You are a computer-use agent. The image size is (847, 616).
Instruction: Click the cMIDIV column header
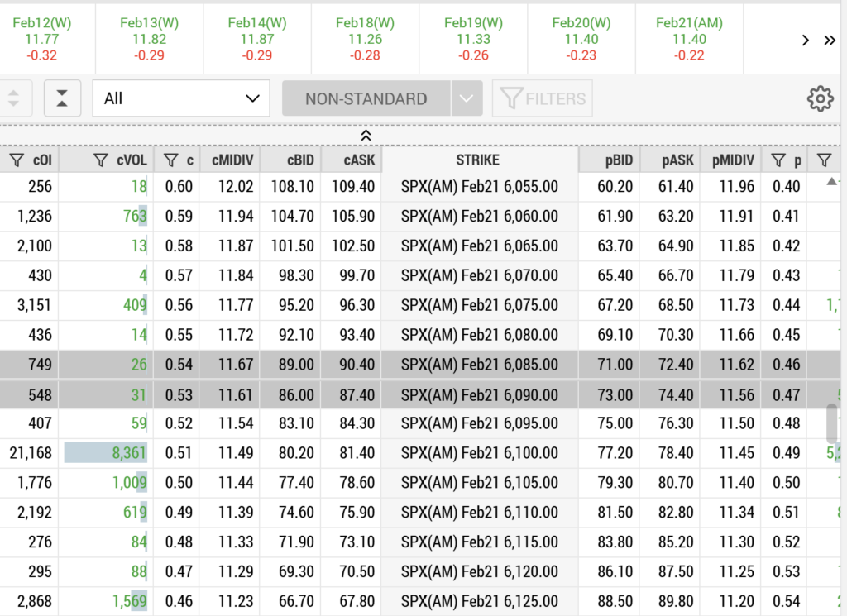point(231,160)
